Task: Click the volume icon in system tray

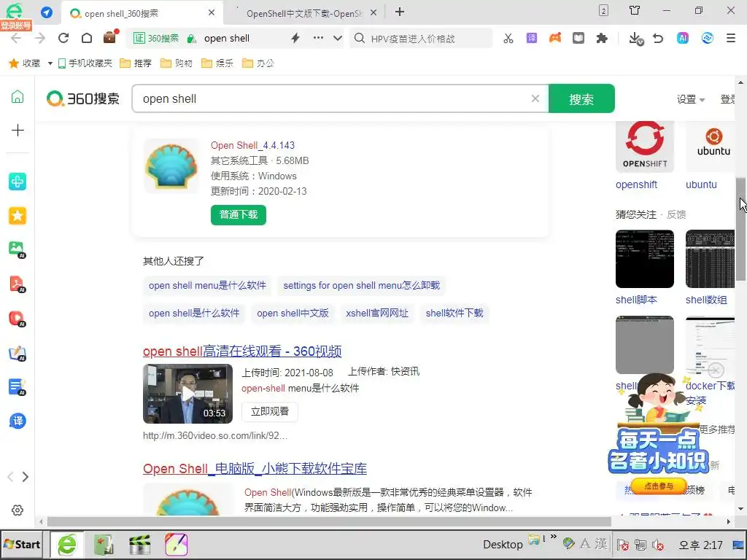Action: [x=658, y=544]
